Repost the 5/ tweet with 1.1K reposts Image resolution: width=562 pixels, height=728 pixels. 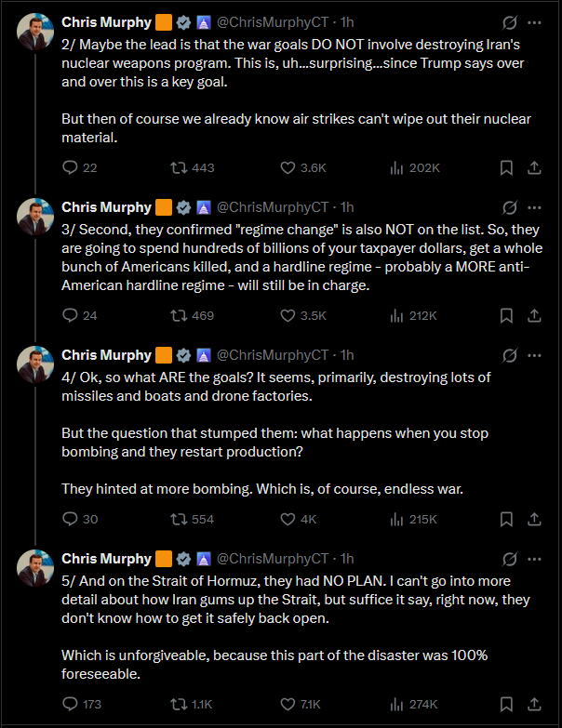point(177,704)
